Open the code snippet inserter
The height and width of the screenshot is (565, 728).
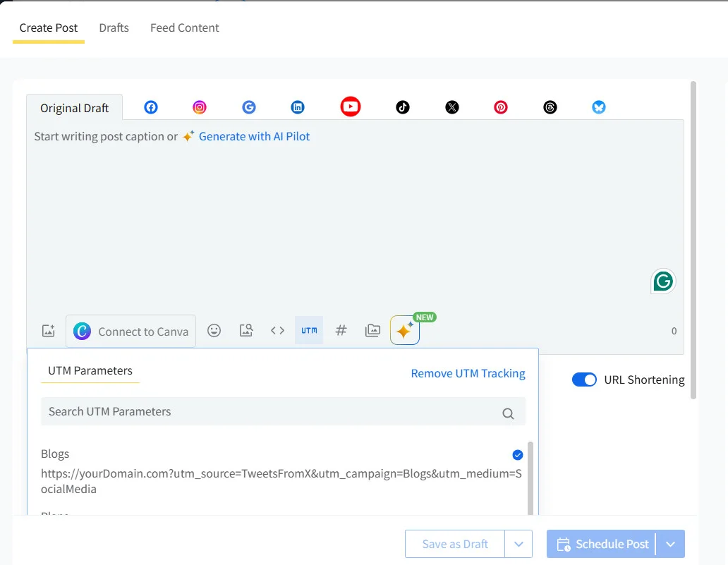click(x=277, y=330)
